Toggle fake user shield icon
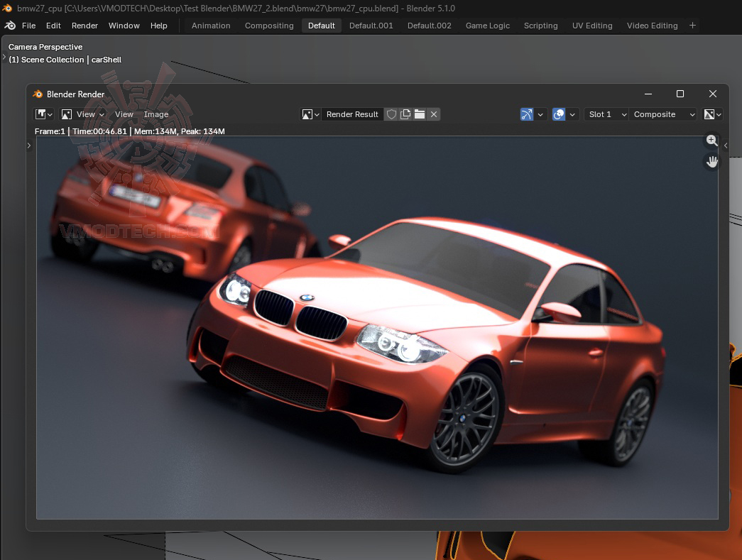The height and width of the screenshot is (560, 742). pyautogui.click(x=391, y=114)
